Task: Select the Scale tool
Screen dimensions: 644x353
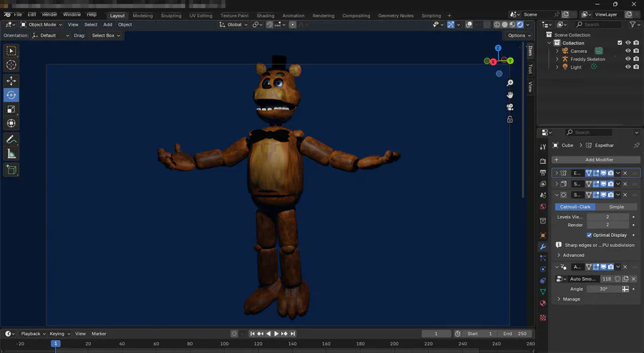Action: (11, 109)
